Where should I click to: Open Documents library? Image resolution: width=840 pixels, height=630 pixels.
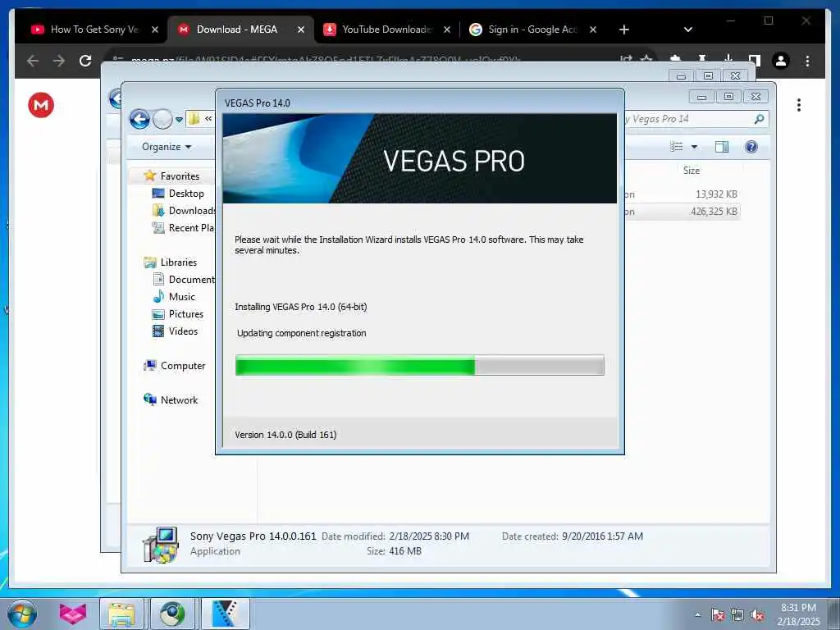click(184, 280)
